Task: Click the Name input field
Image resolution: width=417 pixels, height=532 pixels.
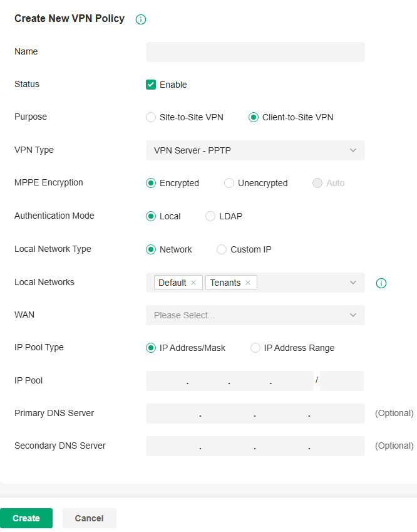Action: point(255,52)
